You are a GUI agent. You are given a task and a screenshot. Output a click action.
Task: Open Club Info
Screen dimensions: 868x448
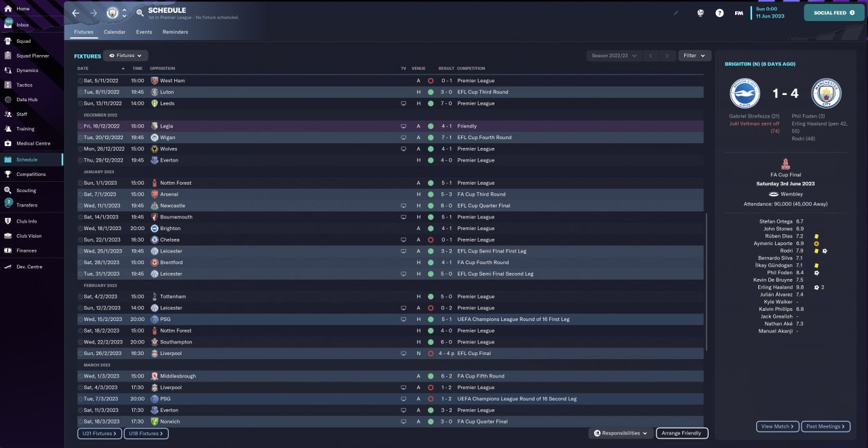click(26, 221)
